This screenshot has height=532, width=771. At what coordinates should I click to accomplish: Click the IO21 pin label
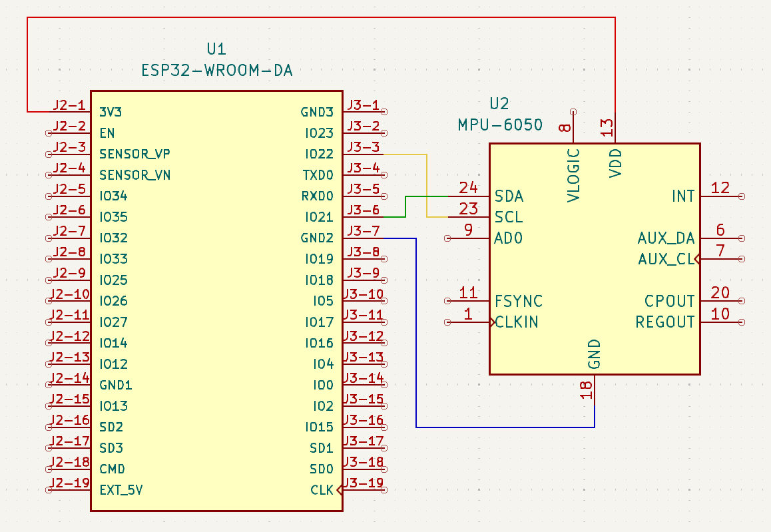(319, 217)
